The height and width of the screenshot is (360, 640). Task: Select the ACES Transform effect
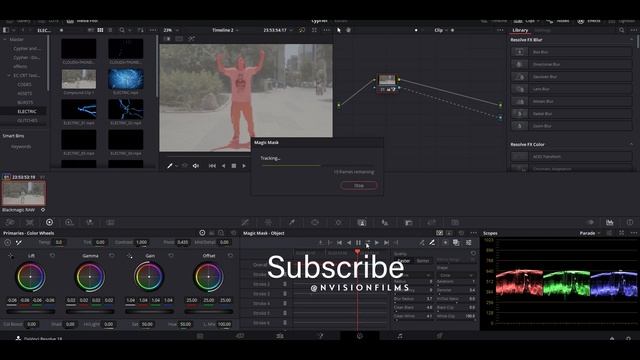pos(571,156)
